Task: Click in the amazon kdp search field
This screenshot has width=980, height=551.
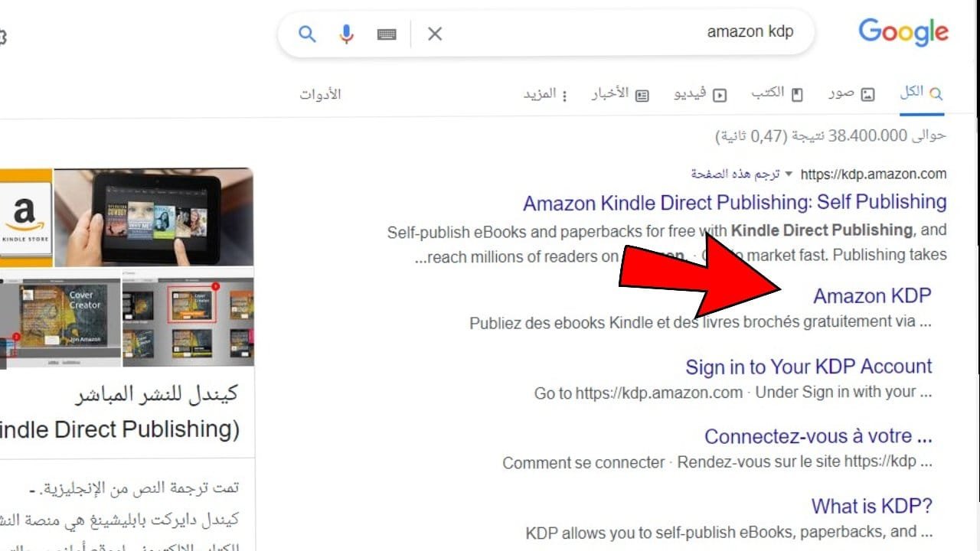Action: click(x=612, y=33)
